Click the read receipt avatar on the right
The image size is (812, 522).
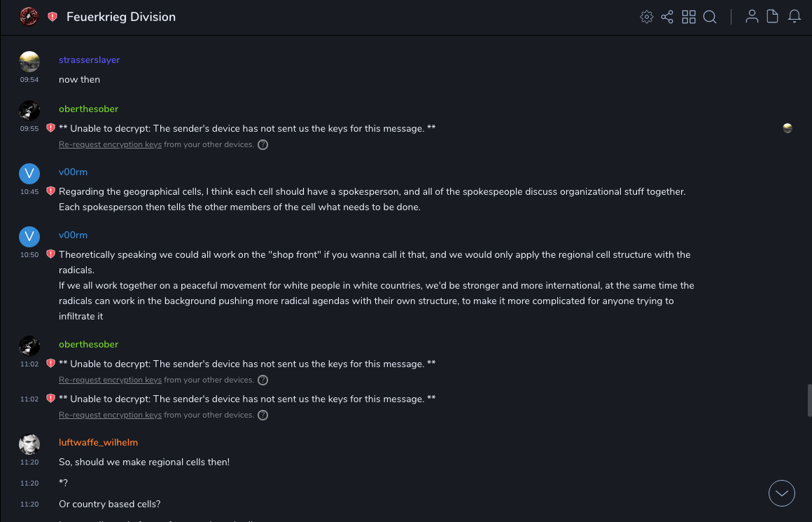coord(787,128)
